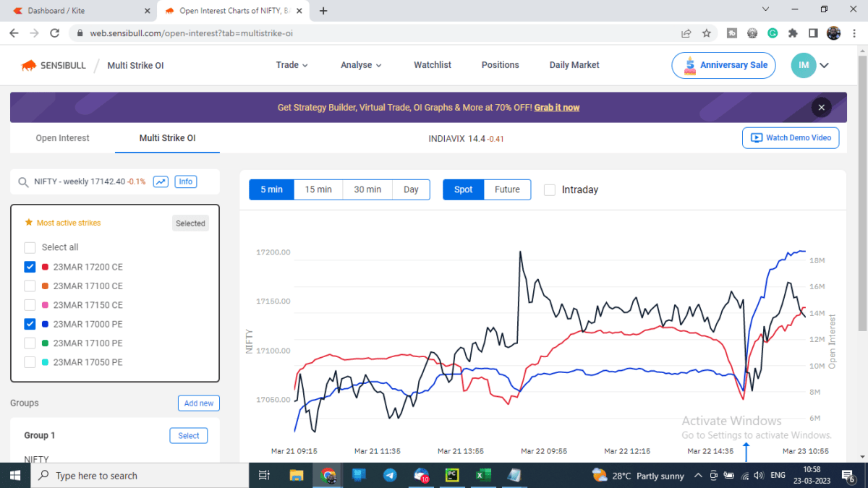868x488 pixels.
Task: Click the search magnifier in the strike search
Action: pyautogui.click(x=22, y=181)
